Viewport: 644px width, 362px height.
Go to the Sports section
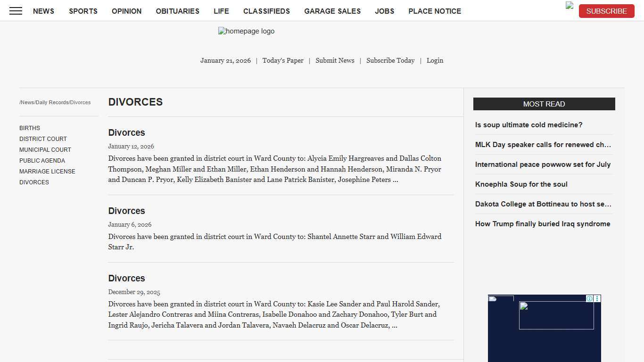coord(83,11)
